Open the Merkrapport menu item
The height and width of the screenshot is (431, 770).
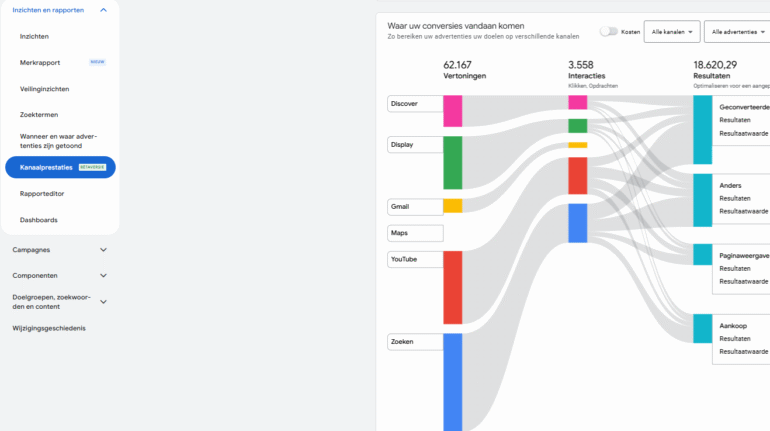[40, 62]
